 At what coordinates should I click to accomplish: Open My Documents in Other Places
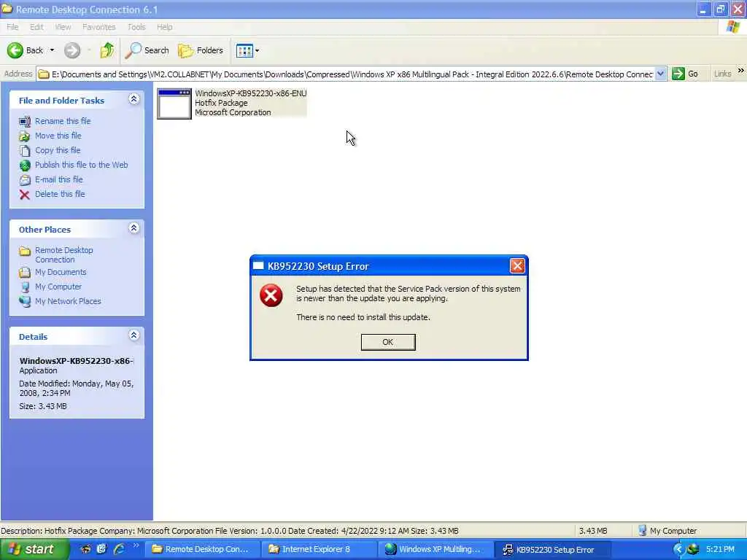pos(61,272)
